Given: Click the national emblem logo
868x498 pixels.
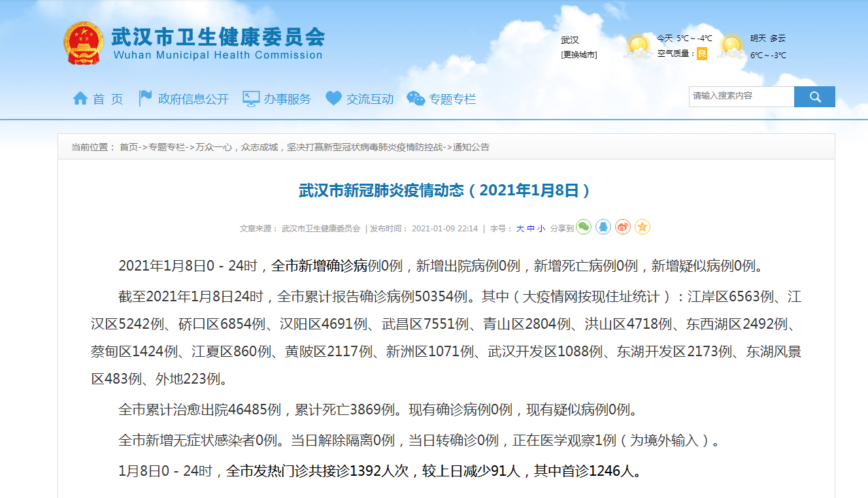Looking at the screenshot, I should (x=84, y=43).
